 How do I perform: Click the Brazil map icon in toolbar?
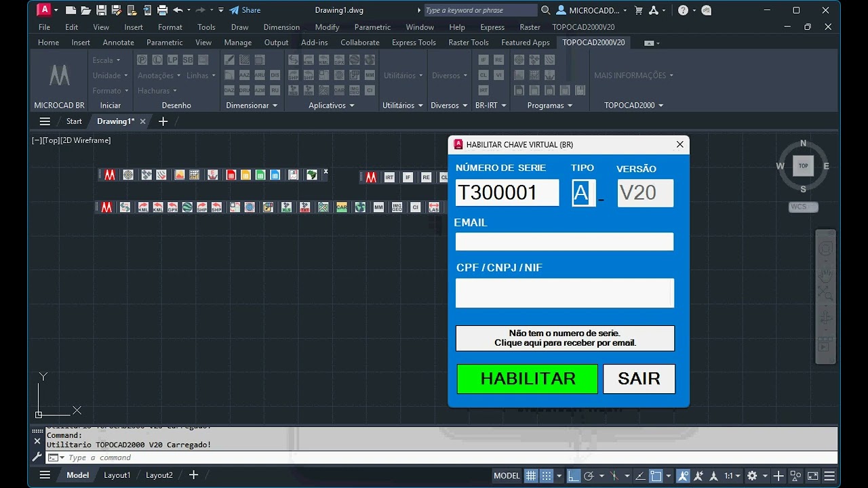pyautogui.click(x=311, y=175)
